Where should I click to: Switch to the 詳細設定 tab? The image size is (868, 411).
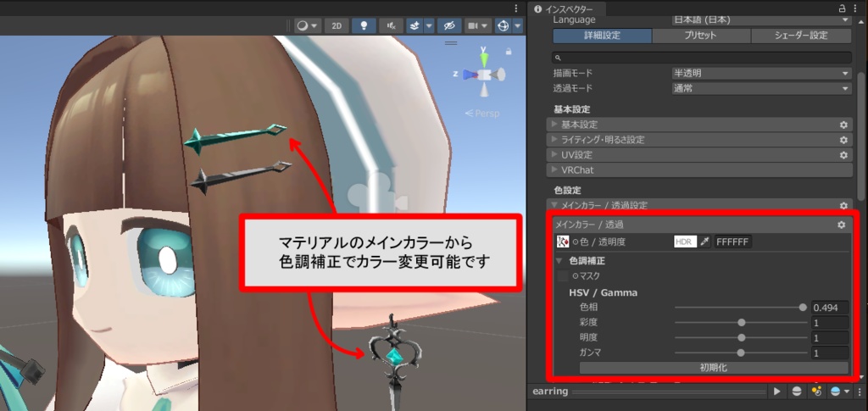pos(603,36)
